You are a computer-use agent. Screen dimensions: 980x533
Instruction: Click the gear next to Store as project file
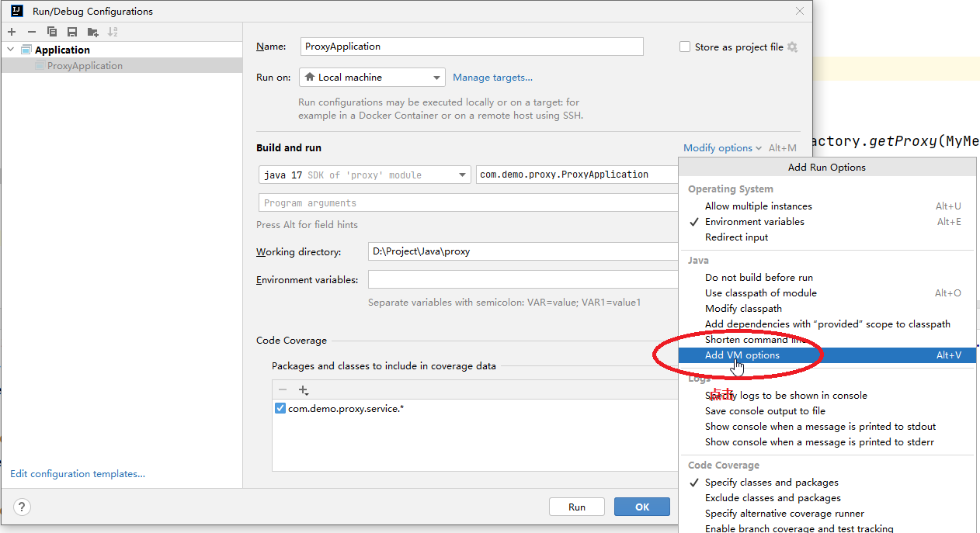click(x=792, y=47)
